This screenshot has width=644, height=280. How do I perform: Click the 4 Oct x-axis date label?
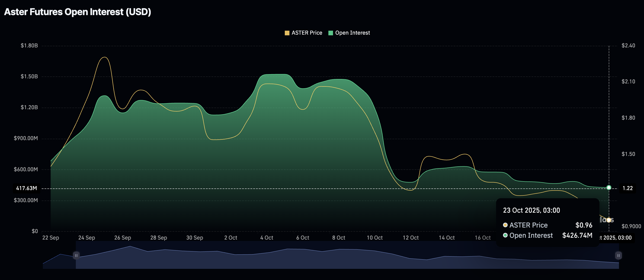pyautogui.click(x=266, y=237)
